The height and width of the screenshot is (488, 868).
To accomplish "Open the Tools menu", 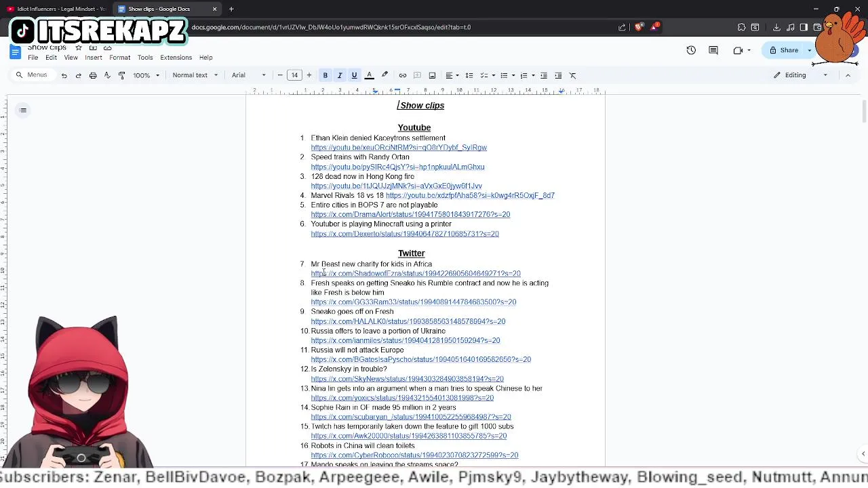I will point(145,58).
